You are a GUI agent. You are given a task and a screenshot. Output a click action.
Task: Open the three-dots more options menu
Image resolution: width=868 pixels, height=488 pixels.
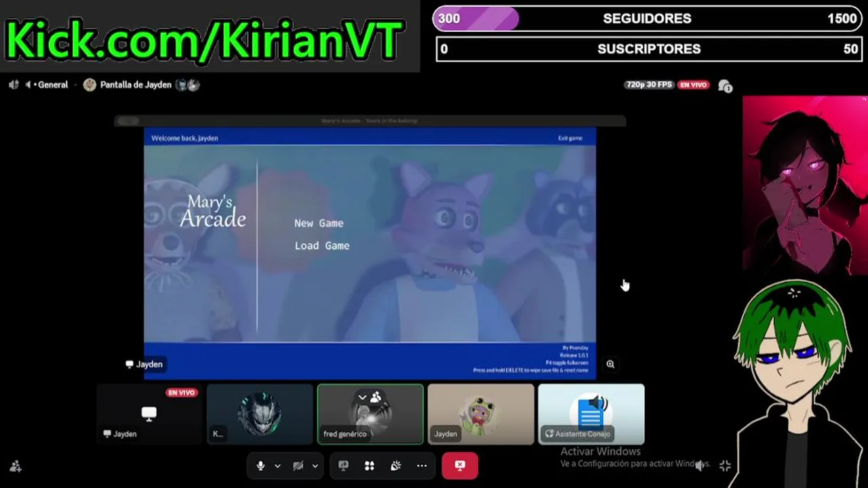click(x=422, y=466)
